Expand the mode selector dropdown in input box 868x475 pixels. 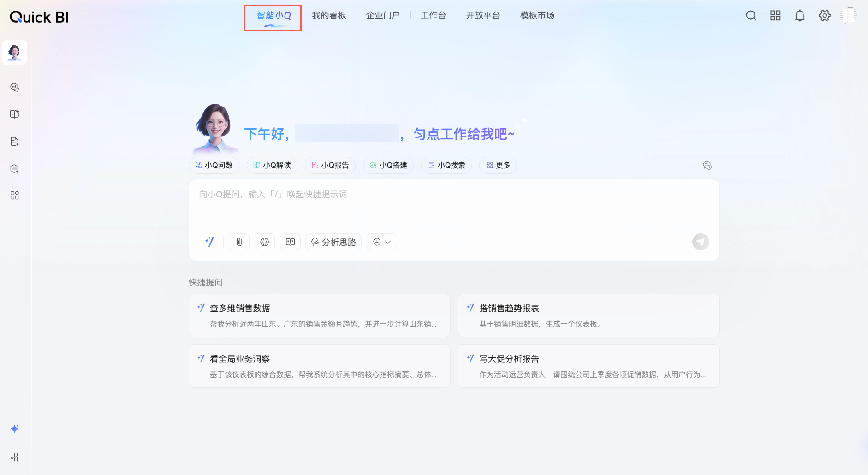382,242
